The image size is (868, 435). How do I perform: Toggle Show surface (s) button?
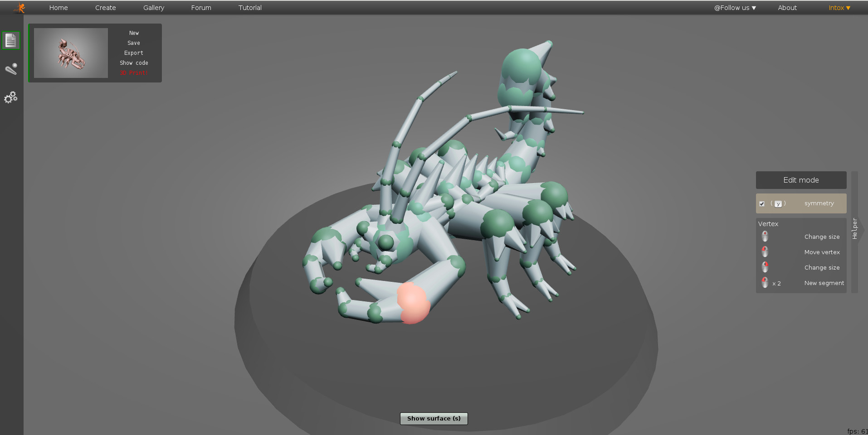coord(434,419)
